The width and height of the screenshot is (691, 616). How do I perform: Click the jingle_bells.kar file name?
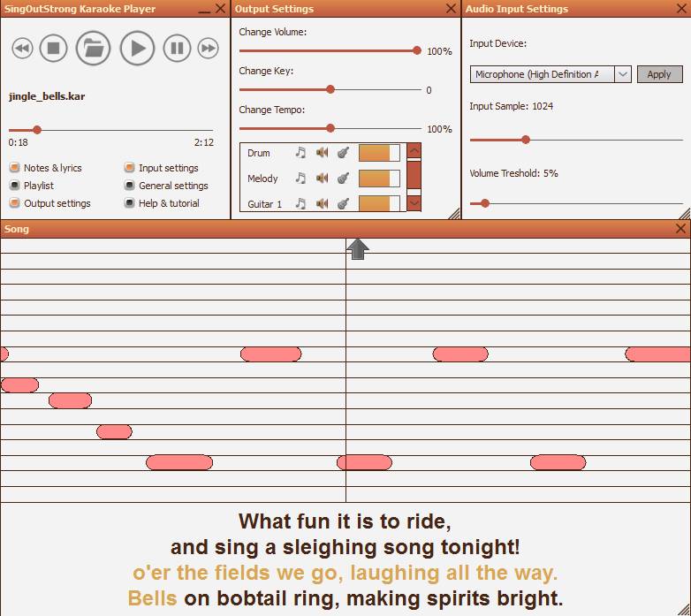coord(47,96)
